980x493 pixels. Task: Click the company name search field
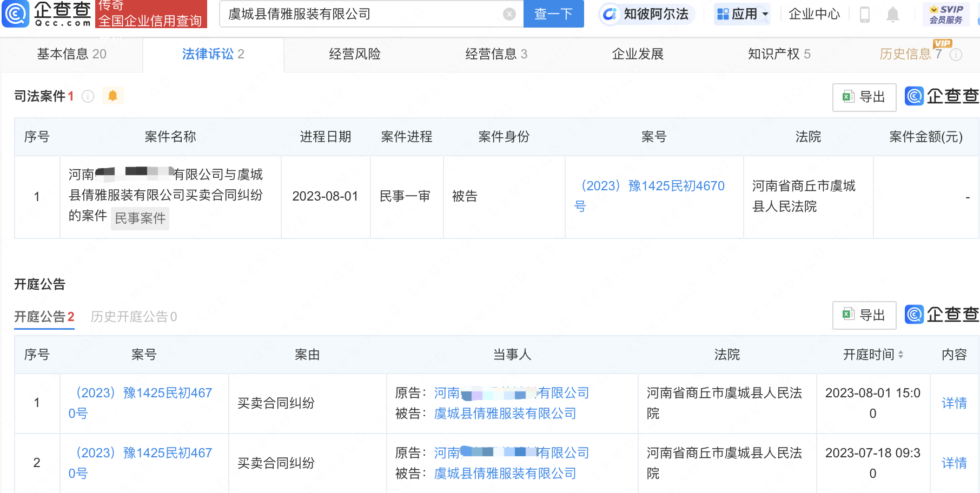click(x=362, y=14)
